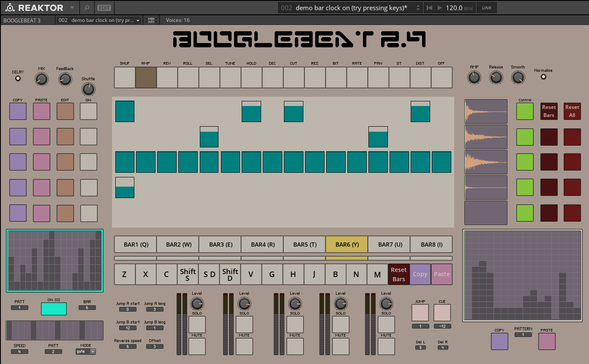This screenshot has width=589, height=364.
Task: Click the bottom-right step grid display
Action: click(522, 276)
